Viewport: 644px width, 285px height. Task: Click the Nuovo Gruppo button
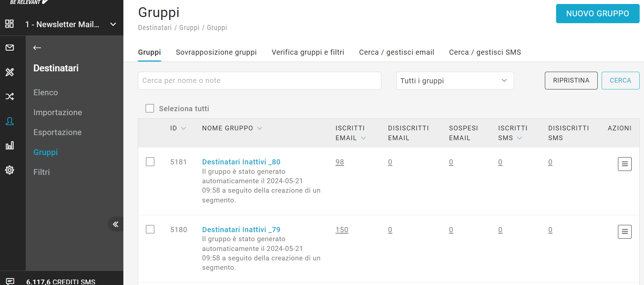(597, 14)
